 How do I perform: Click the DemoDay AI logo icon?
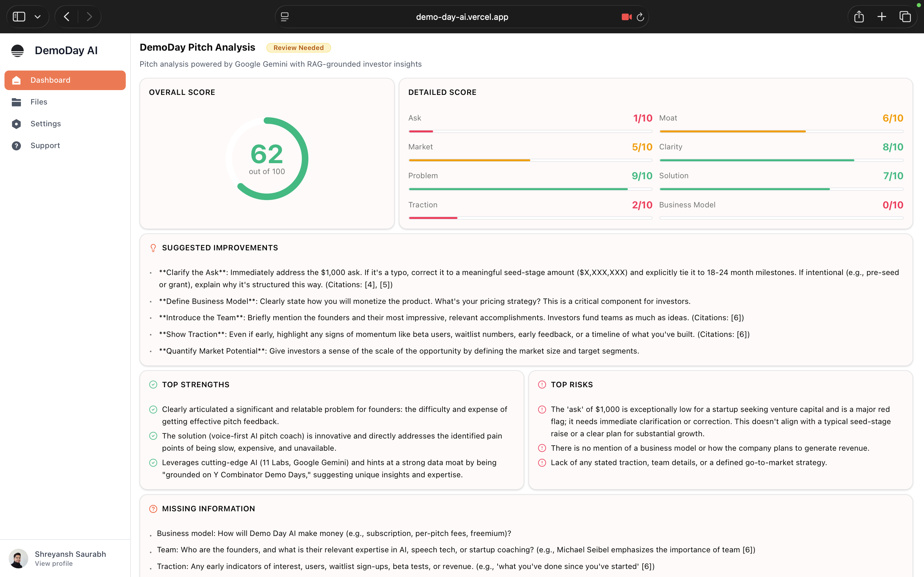pyautogui.click(x=18, y=50)
